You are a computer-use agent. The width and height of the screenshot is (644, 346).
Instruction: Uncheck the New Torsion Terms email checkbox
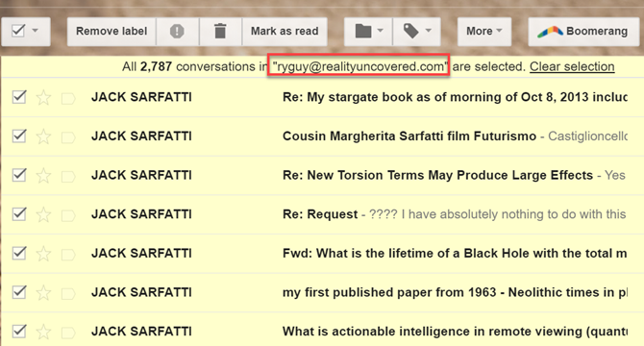19,175
